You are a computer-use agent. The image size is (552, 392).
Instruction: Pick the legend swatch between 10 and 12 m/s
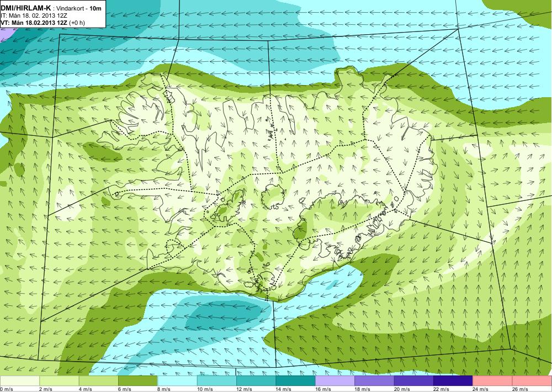click(217, 380)
